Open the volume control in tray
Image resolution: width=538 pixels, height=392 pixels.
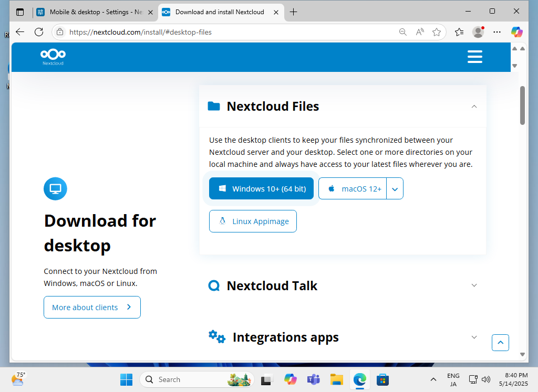486,379
